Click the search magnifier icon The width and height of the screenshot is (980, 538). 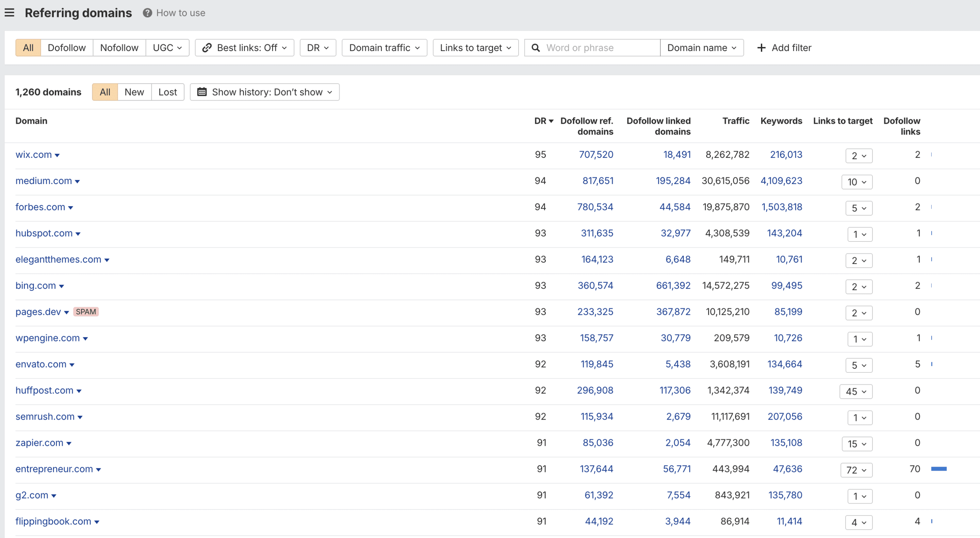pos(535,48)
